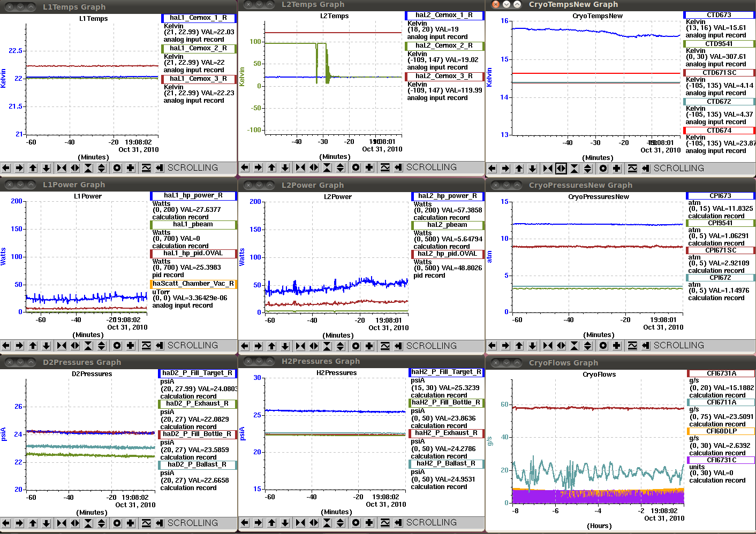The width and height of the screenshot is (756, 534).
Task: Toggle SCROLLING mode in L2Power Graph
Action: click(432, 346)
